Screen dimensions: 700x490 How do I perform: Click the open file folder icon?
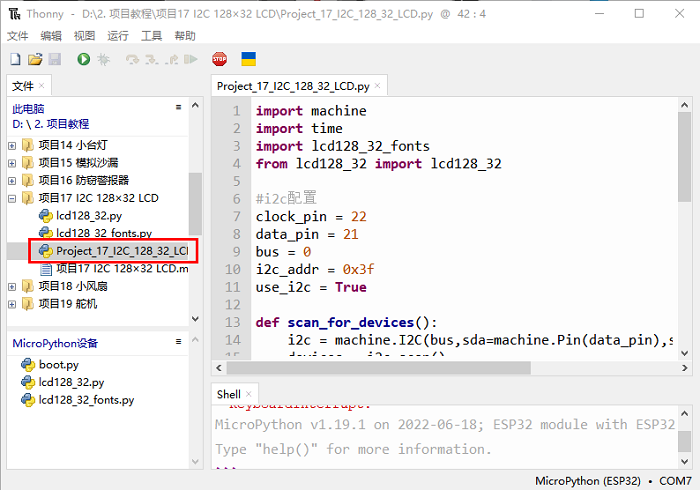point(35,60)
